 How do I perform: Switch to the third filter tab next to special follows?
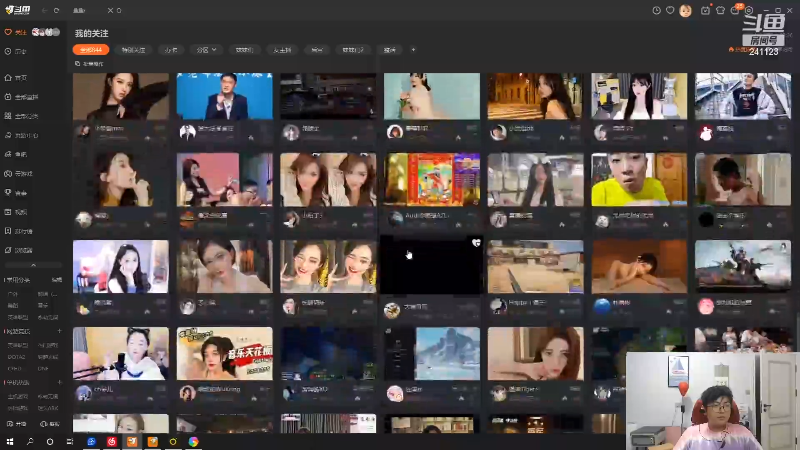point(171,50)
